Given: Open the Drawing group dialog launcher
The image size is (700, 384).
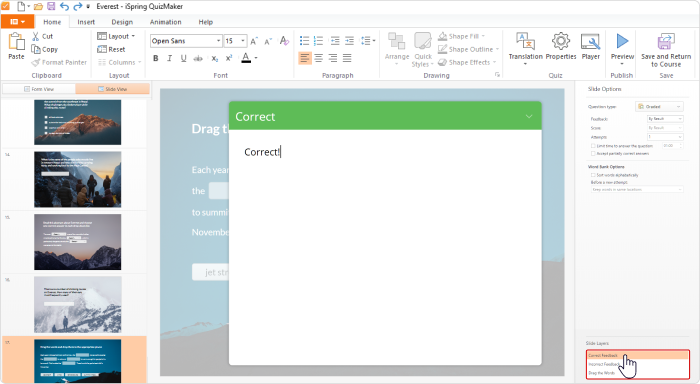Looking at the screenshot, I should click(497, 75).
